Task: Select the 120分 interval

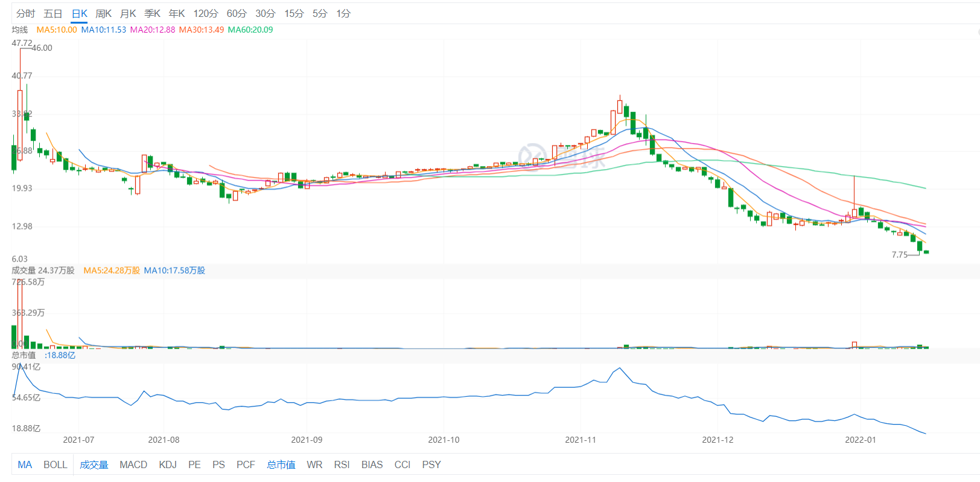Action: [206, 13]
